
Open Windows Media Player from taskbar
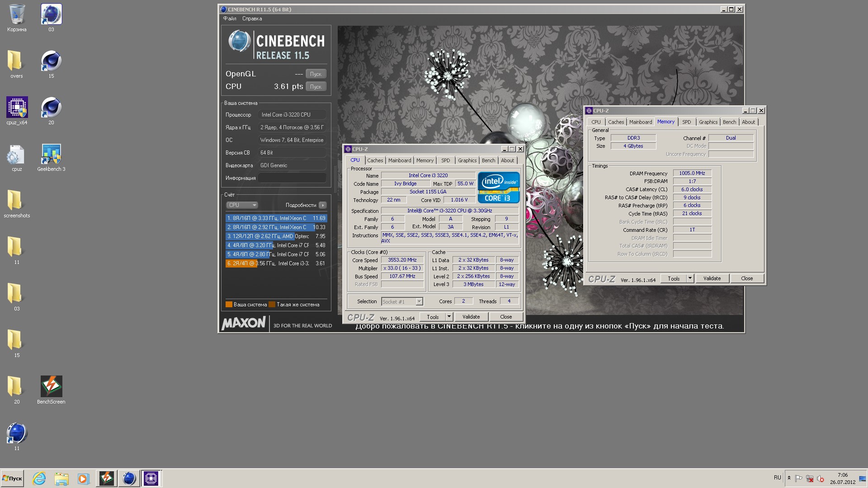pyautogui.click(x=84, y=479)
